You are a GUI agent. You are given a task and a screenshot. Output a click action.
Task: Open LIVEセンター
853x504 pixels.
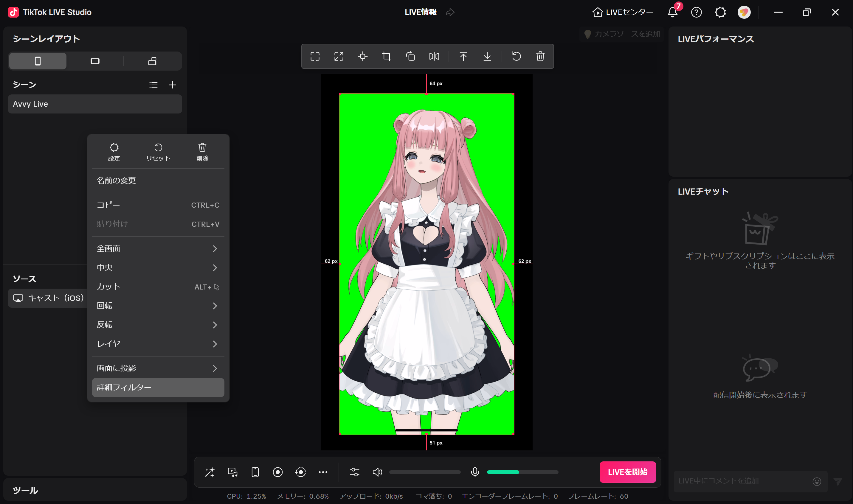click(x=622, y=12)
